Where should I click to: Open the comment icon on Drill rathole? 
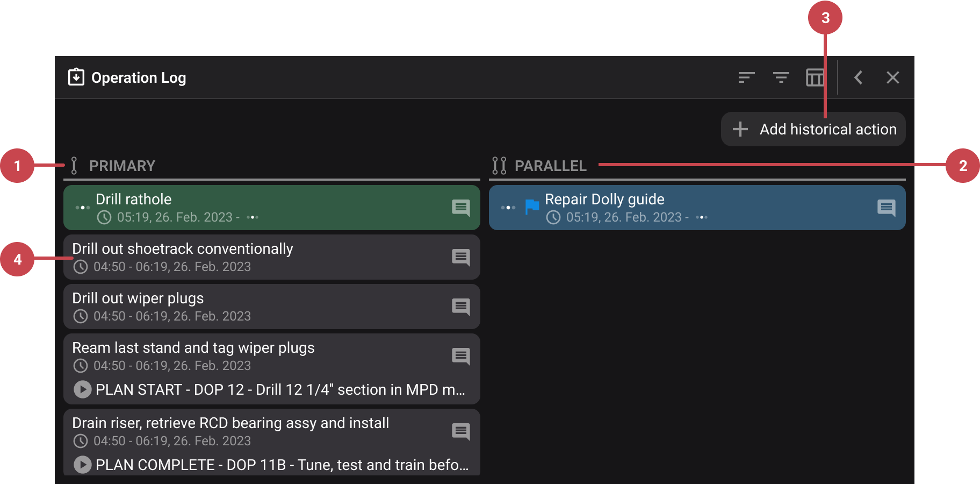pyautogui.click(x=460, y=208)
